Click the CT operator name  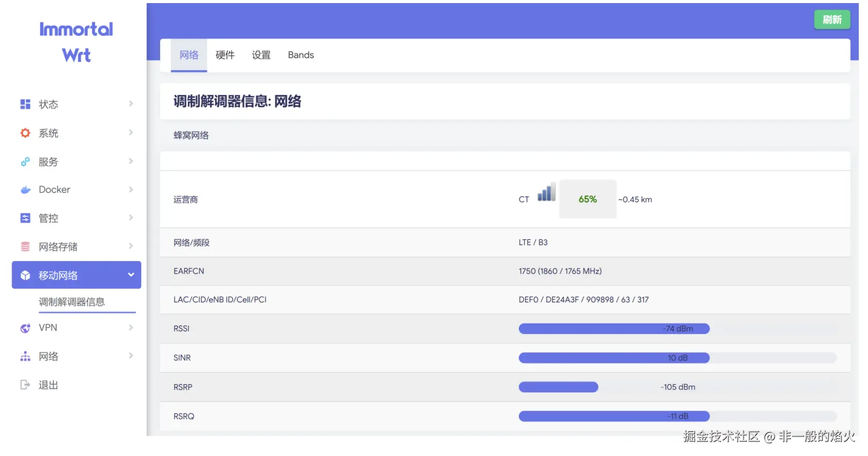click(x=524, y=200)
